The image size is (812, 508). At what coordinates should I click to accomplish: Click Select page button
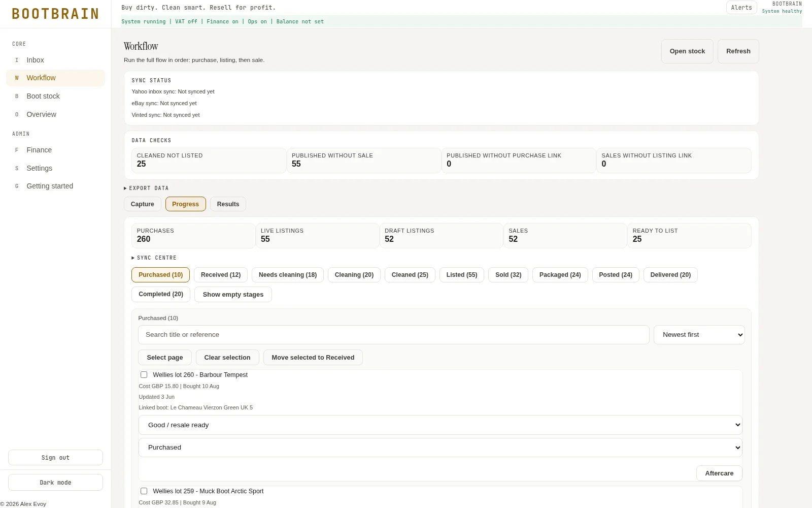pyautogui.click(x=165, y=357)
